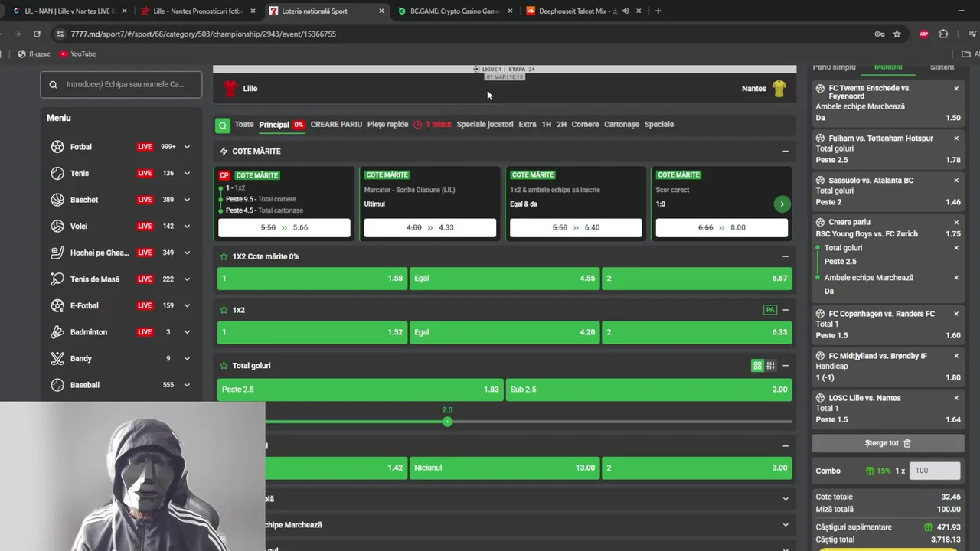Select CREARE PARIU tab
Image resolution: width=980 pixels, height=551 pixels.
(336, 124)
